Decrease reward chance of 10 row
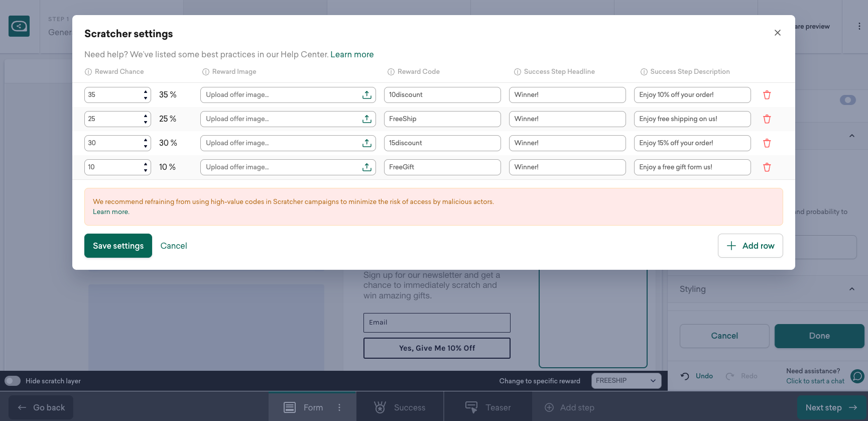 coord(146,170)
